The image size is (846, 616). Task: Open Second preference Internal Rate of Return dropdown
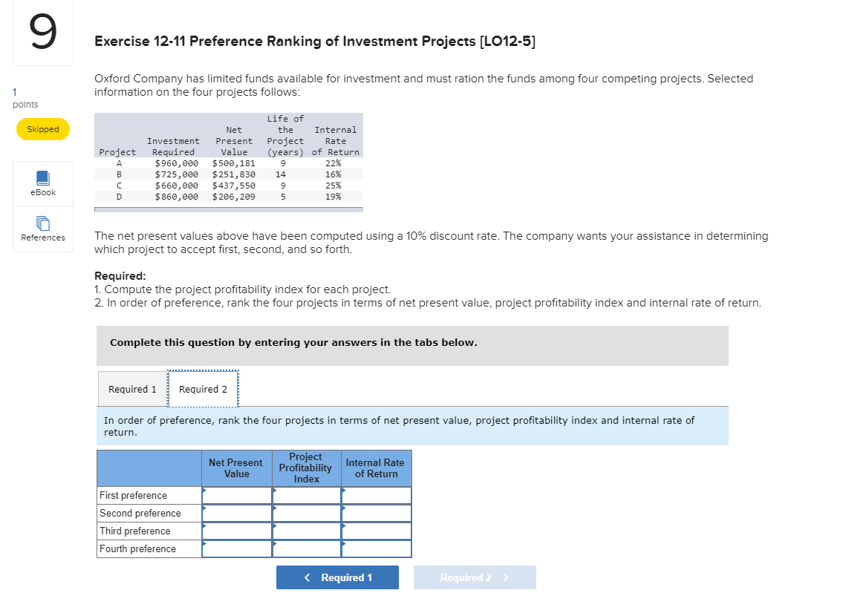coord(376,513)
